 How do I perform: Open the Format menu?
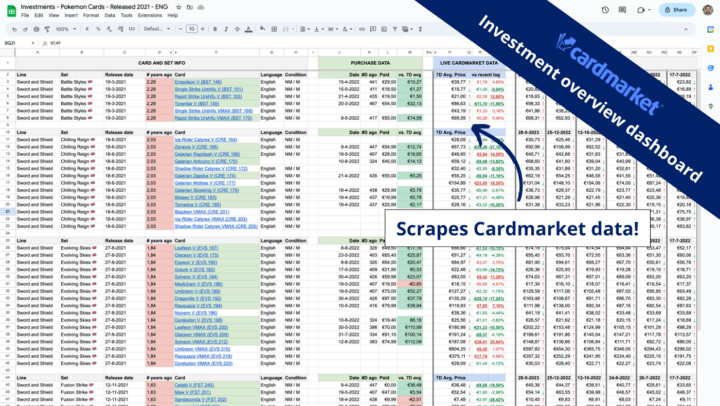pyautogui.click(x=91, y=15)
